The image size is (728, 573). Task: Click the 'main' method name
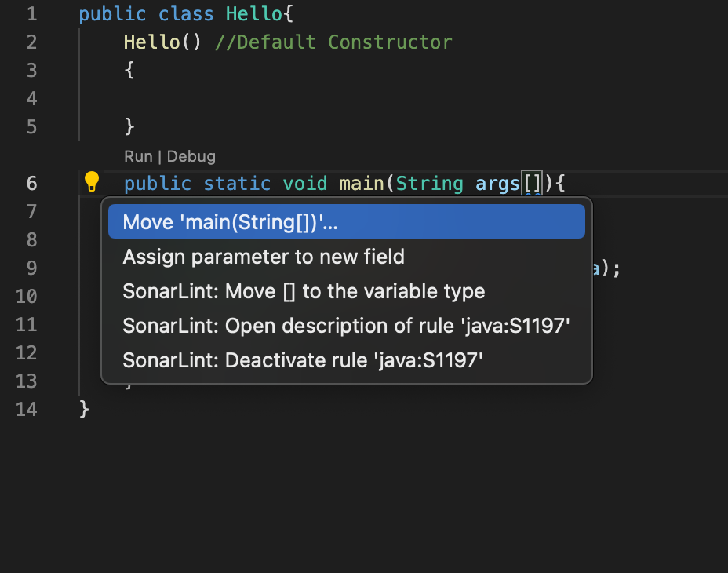point(362,184)
